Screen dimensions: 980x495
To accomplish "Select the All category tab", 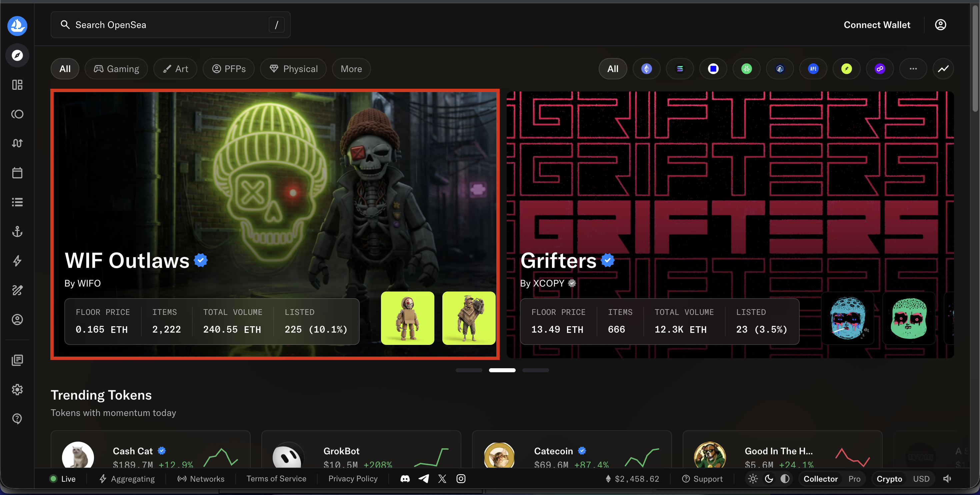I will click(x=65, y=68).
